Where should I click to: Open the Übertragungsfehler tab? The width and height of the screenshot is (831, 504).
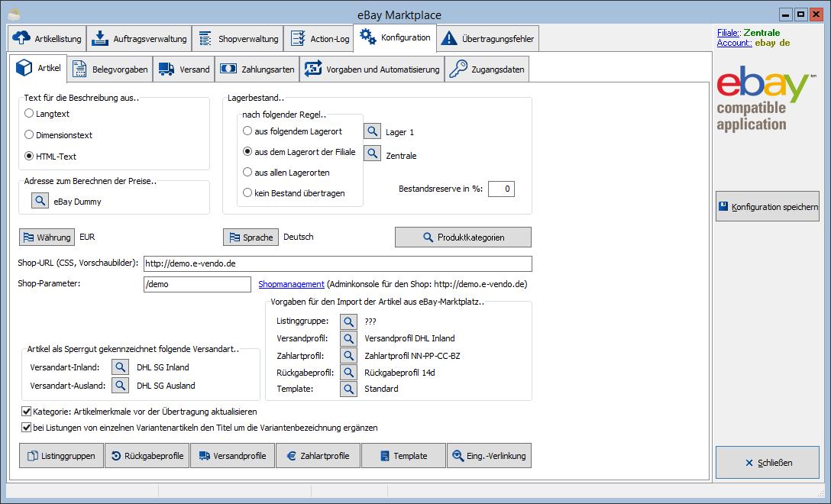pyautogui.click(x=488, y=39)
